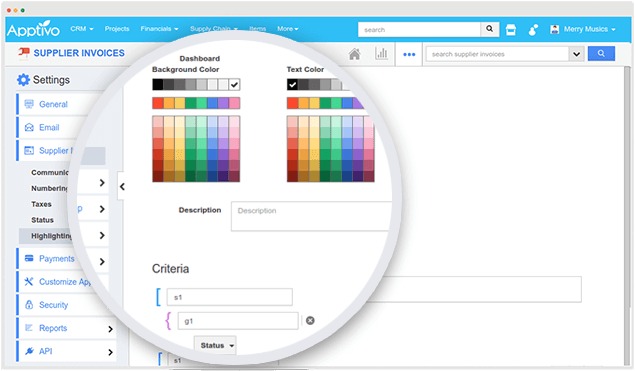This screenshot has height=371, width=635.
Task: Pick red background color swatch in bright row
Action: (158, 103)
